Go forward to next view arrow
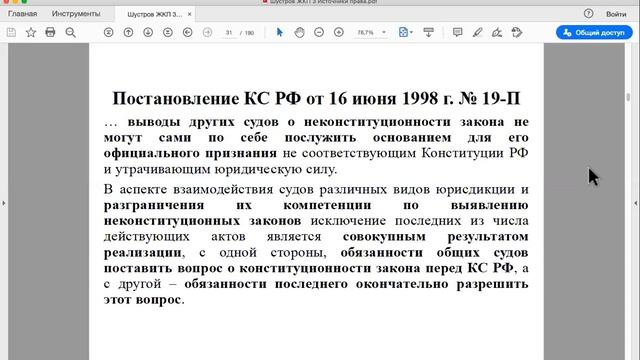The width and height of the screenshot is (640, 360). coord(207,32)
